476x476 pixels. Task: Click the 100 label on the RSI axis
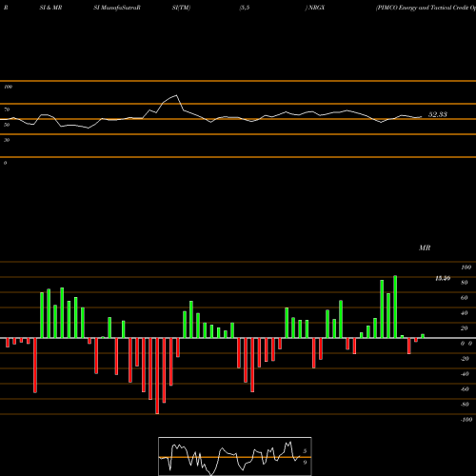[9, 87]
